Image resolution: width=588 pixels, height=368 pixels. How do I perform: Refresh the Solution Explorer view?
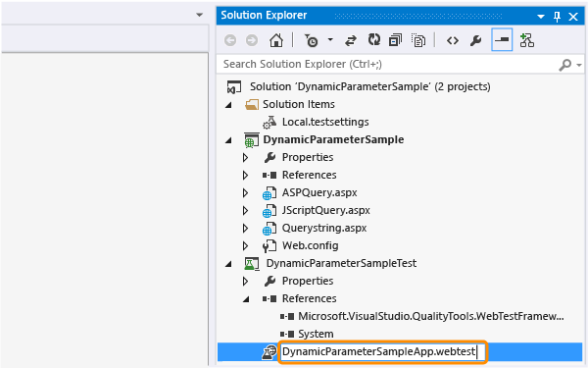click(x=374, y=40)
